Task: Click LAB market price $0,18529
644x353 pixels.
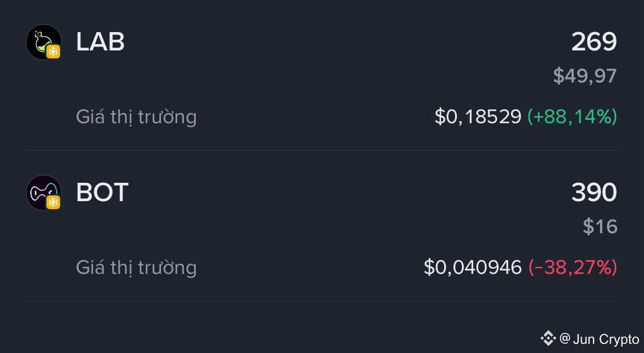Action: point(478,117)
